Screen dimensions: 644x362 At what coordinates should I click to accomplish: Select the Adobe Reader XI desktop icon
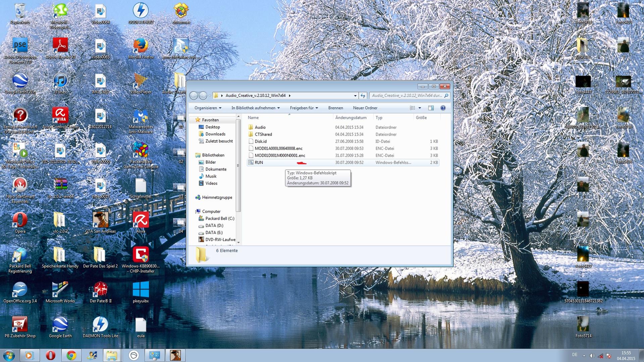coord(60,48)
